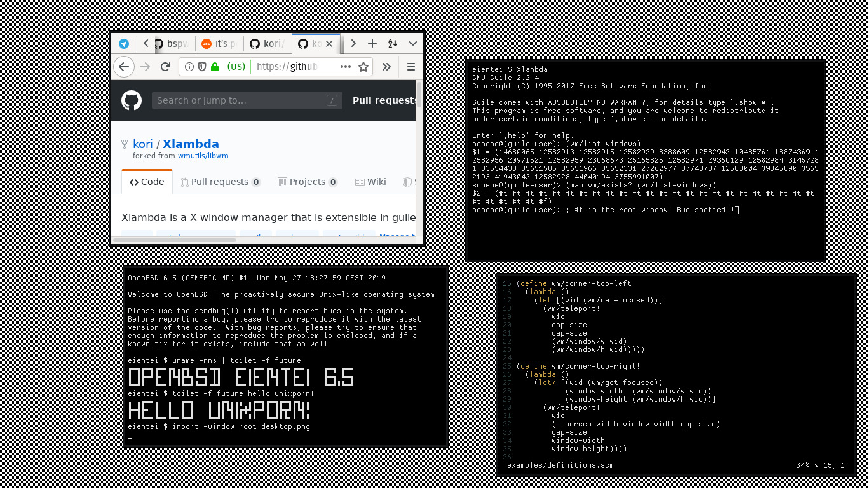The image size is (868, 488).
Task: Click 'uname -rns | toilet -f future' command
Action: (x=236, y=360)
